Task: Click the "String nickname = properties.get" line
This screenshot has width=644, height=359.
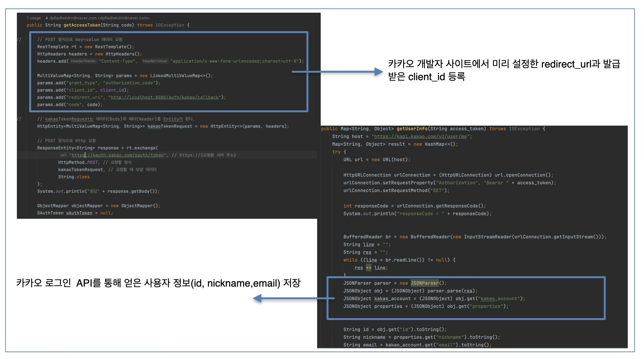Action: click(422, 337)
